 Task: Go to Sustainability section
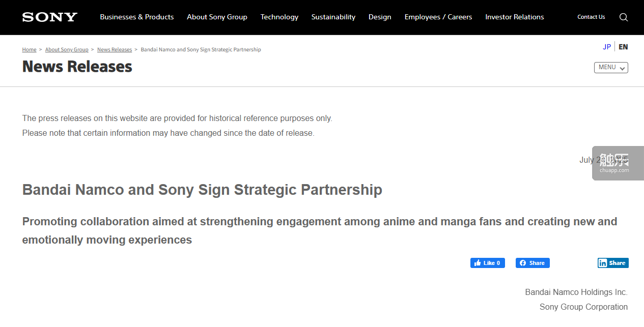pyautogui.click(x=333, y=17)
